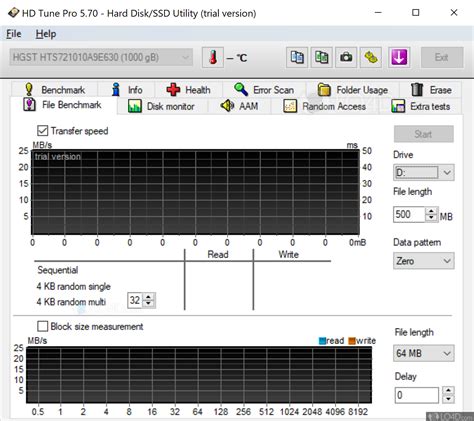Expand the Data pattern Zero dropdown

tap(423, 261)
